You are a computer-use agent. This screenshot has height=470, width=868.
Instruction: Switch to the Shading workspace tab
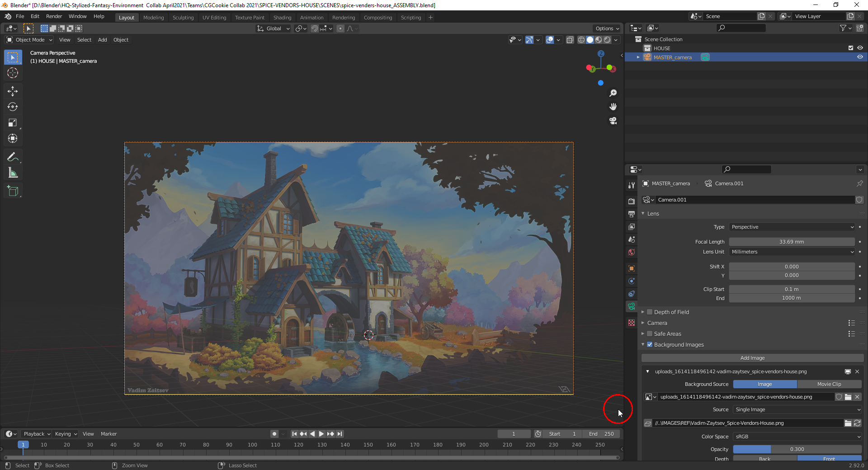coord(282,18)
